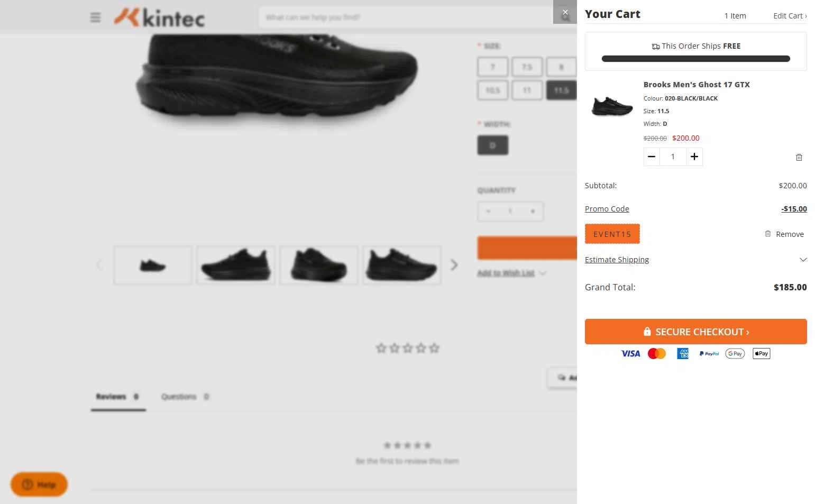The width and height of the screenshot is (815, 504).
Task: Click the orange add to cart button on product page
Action: click(527, 248)
